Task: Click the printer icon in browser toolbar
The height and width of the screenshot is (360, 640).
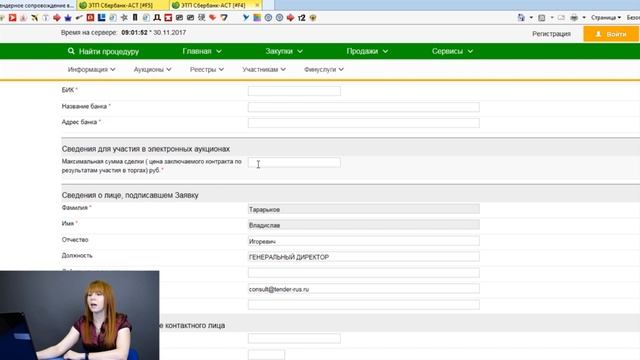Action: [x=574, y=18]
